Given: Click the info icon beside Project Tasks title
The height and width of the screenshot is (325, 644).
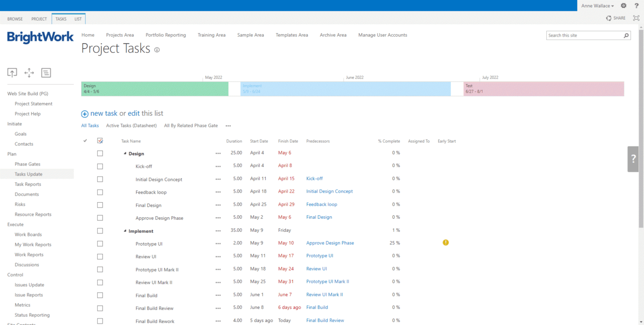Looking at the screenshot, I should (x=156, y=50).
